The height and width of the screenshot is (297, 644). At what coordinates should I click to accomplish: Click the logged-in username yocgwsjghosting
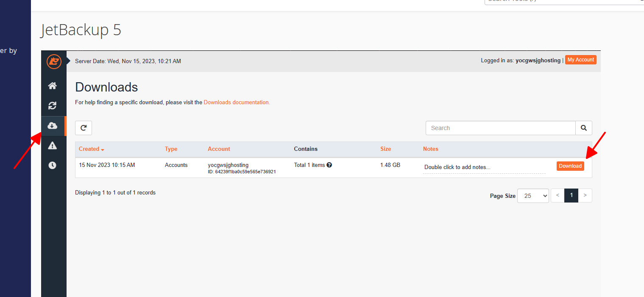click(538, 60)
